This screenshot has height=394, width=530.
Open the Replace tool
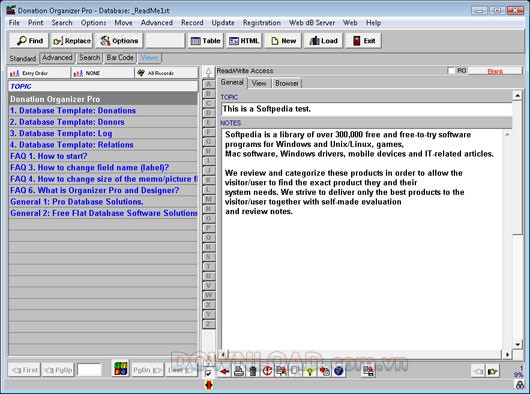72,41
